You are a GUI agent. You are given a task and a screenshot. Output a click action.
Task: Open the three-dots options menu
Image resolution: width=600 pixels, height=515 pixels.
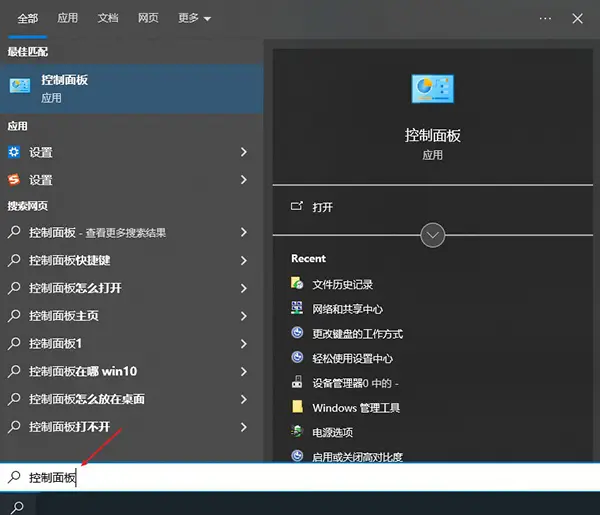point(545,18)
